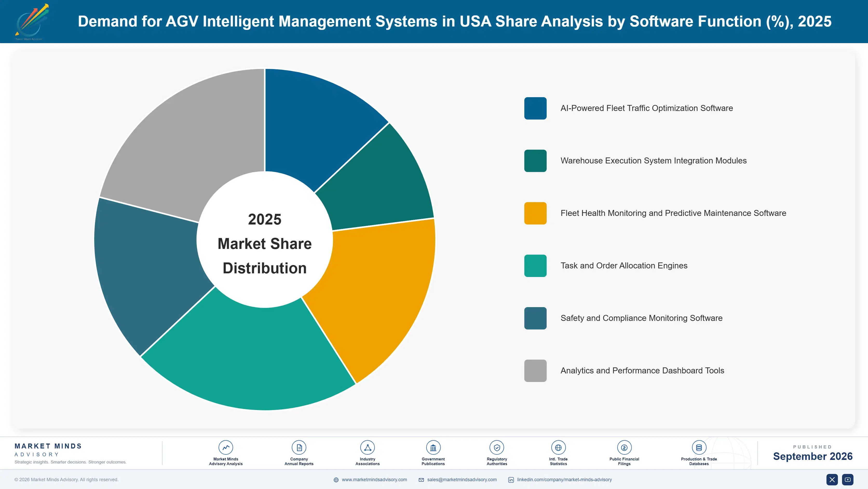Click '2025 Market Share Distribution' center text
This screenshot has height=489, width=868.
265,243
